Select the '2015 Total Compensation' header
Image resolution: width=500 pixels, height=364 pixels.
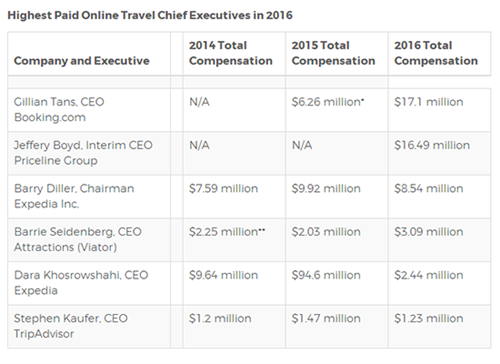click(x=337, y=54)
